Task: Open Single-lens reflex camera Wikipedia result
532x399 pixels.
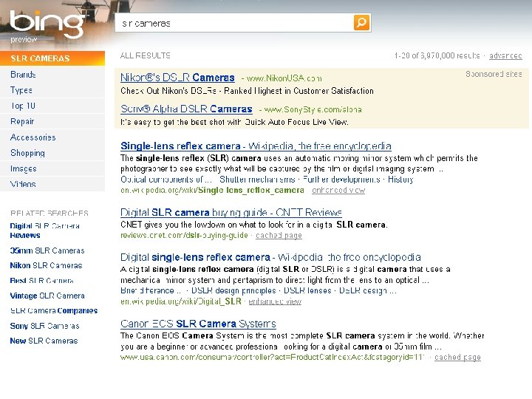Action: coord(256,146)
